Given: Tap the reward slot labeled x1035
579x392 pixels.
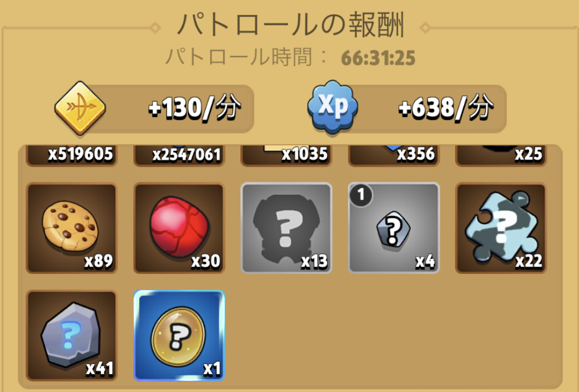Looking at the screenshot, I should click(x=286, y=155).
